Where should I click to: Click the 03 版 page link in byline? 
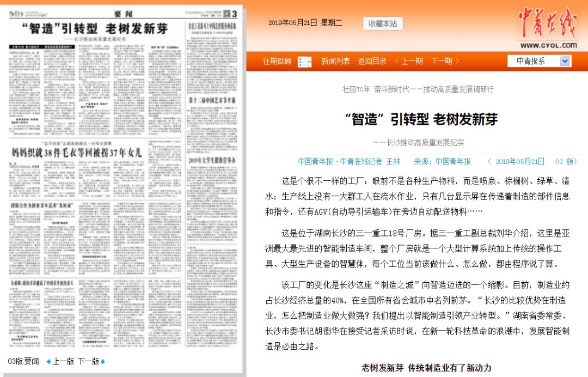coord(565,162)
